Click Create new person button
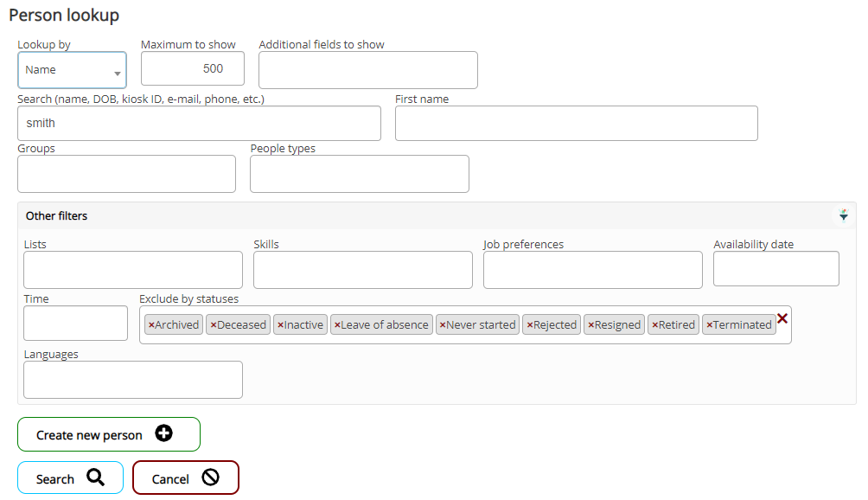 [x=108, y=435]
